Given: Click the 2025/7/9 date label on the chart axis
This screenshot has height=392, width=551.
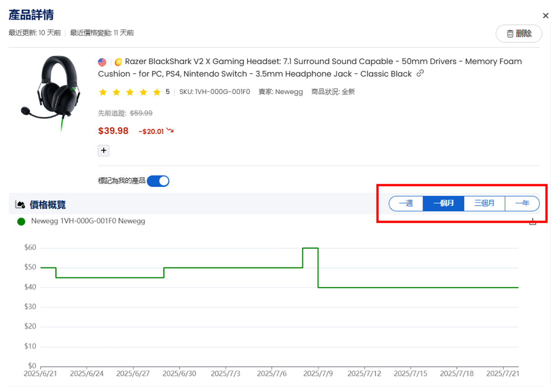Looking at the screenshot, I should point(318,374).
